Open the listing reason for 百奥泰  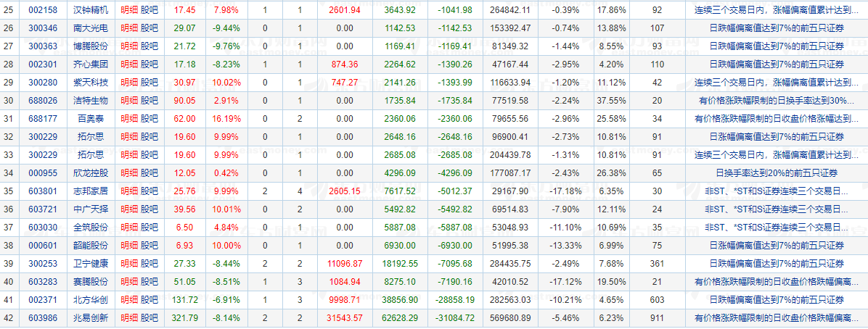pyautogui.click(x=777, y=118)
